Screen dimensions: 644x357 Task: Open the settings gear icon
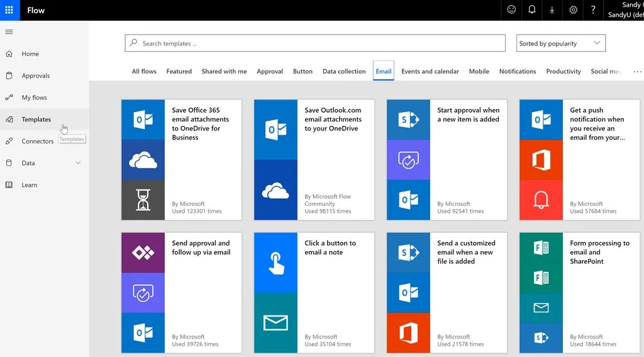(573, 9)
